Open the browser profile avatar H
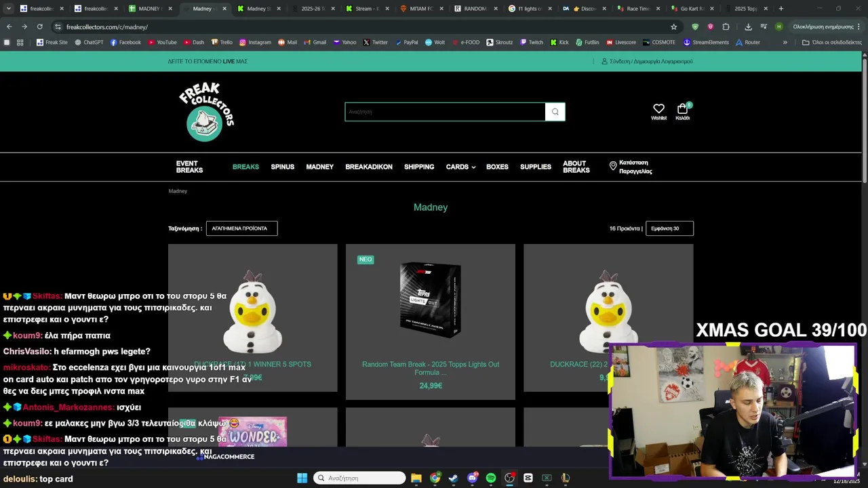The image size is (868, 488). [x=778, y=26]
